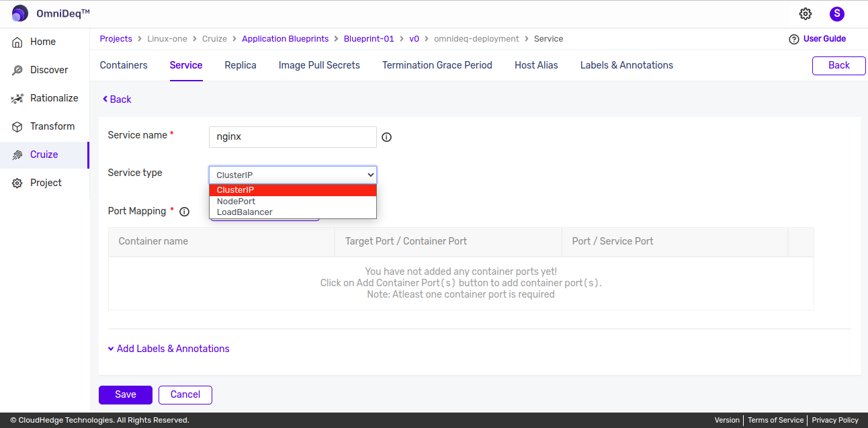Viewport: 868px width, 428px height.
Task: Click the Cruize sidebar icon
Action: pos(17,155)
